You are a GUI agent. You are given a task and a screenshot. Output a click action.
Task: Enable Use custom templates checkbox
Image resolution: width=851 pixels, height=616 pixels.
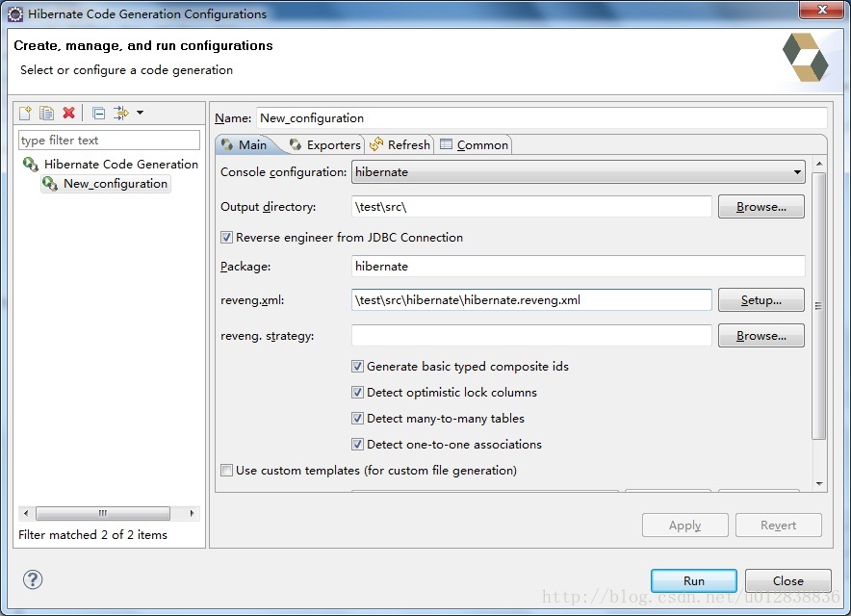pyautogui.click(x=227, y=471)
